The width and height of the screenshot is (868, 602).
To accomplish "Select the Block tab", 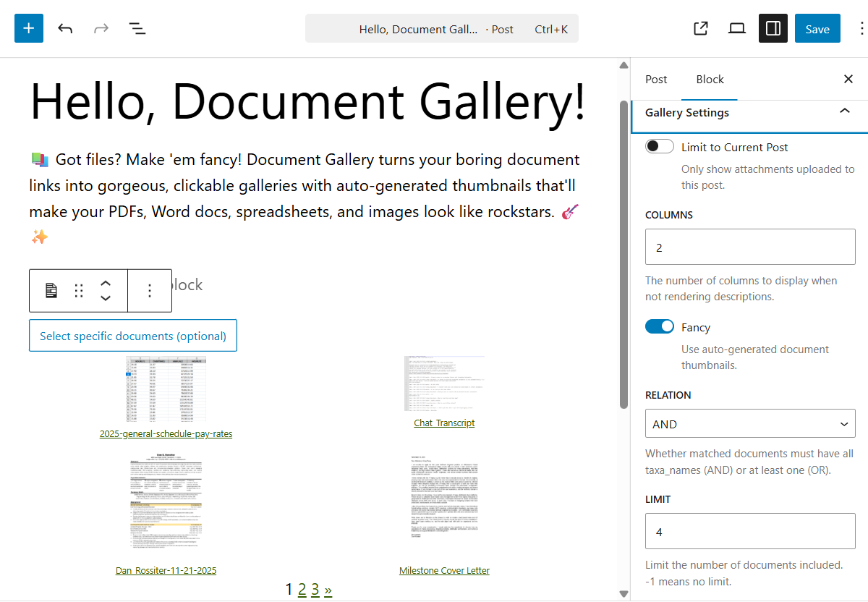I will (x=710, y=80).
